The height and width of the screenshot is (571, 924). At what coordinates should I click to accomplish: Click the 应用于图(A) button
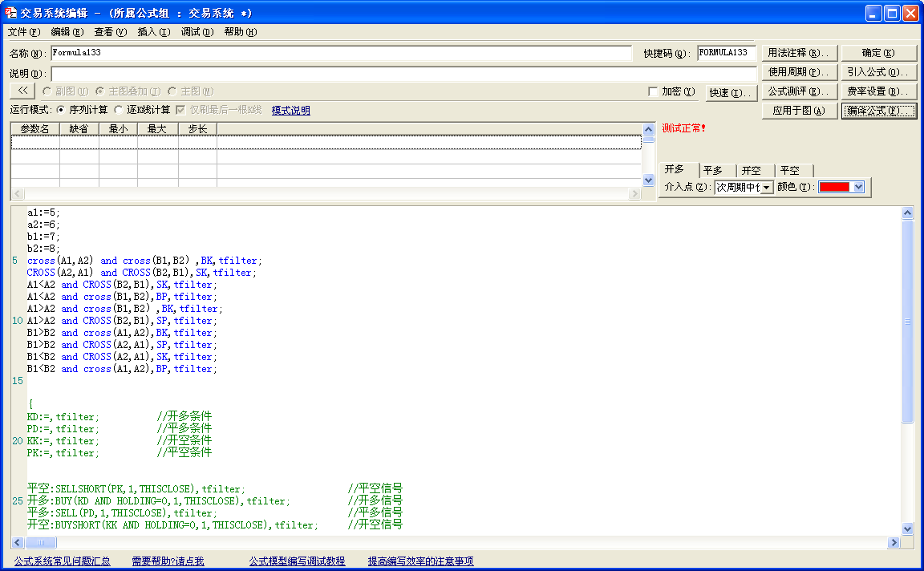click(799, 111)
